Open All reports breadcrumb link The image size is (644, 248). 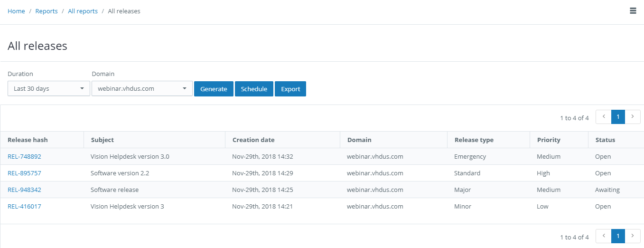click(x=83, y=11)
